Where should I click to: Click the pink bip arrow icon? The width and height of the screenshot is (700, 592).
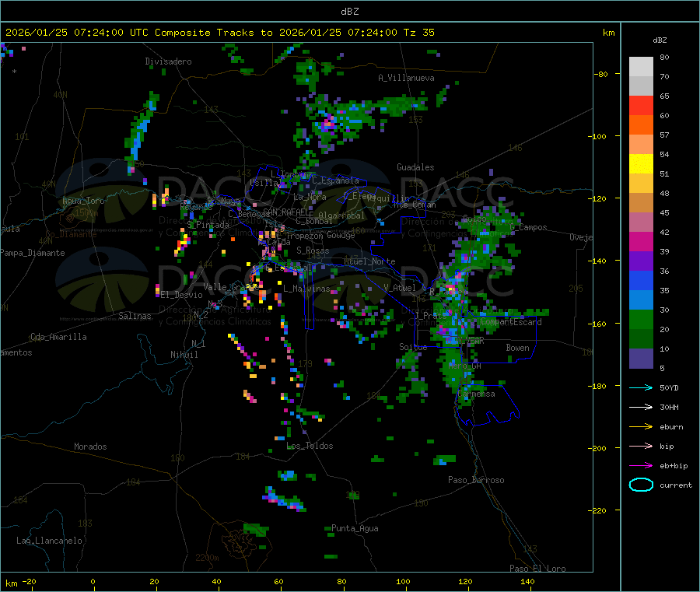(641, 446)
